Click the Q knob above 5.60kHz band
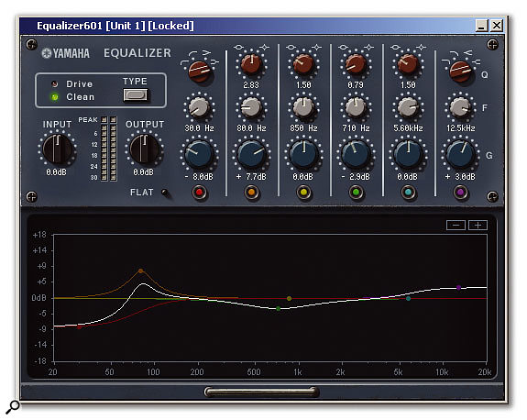This screenshot has height=420, width=527. pyautogui.click(x=408, y=64)
